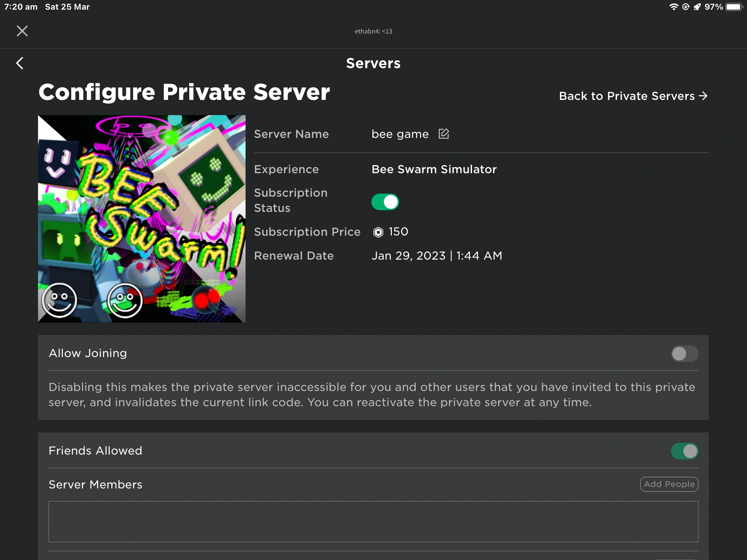Screen dimensions: 747x560
Task: Edit the server name with the pencil icon
Action: tap(444, 134)
